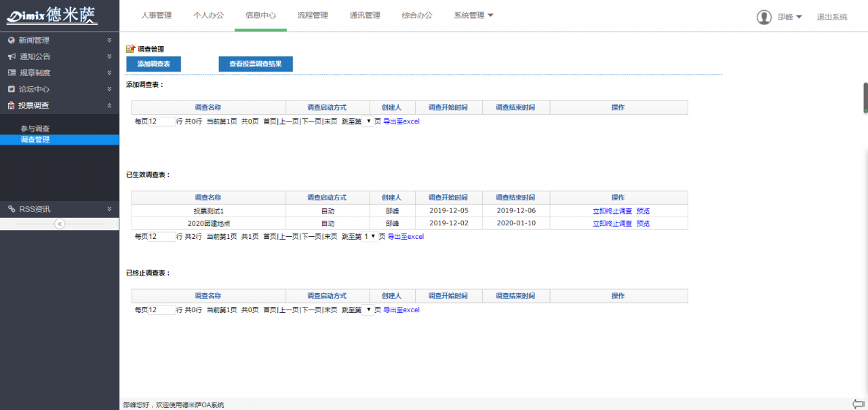Click rows-per-page field in 添加调查表 pager
This screenshot has height=410, width=868.
point(161,122)
